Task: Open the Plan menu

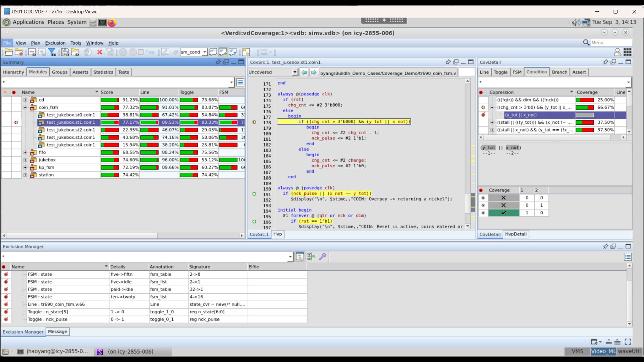Action: pyautogui.click(x=36, y=43)
